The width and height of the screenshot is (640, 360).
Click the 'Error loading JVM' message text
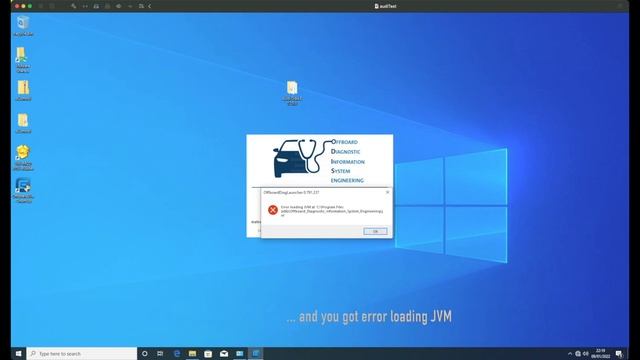point(332,211)
